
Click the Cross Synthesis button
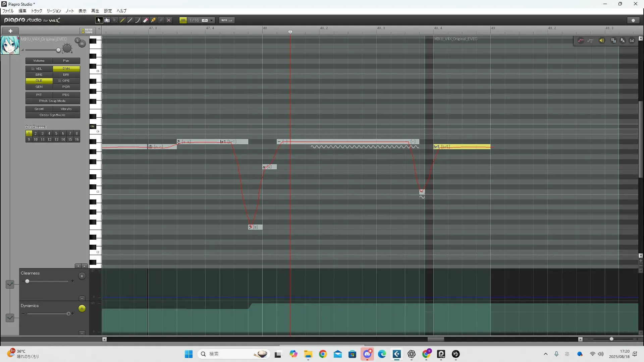(52, 115)
